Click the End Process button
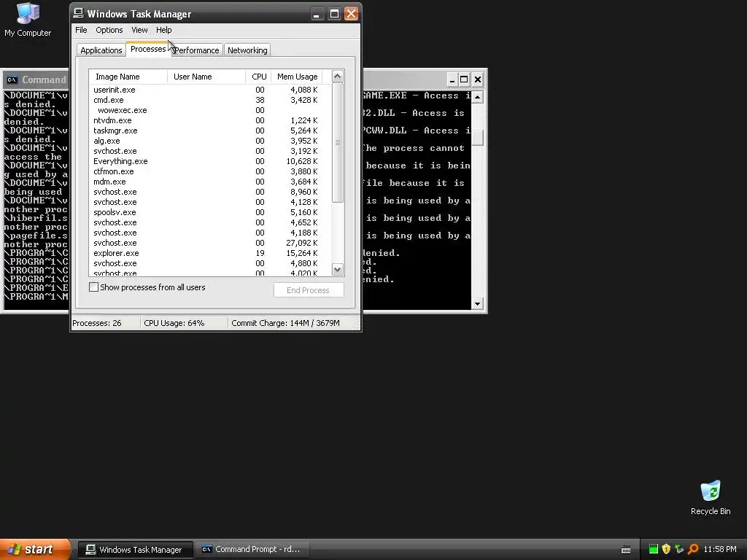Viewport: 747px width, 560px height. (309, 290)
